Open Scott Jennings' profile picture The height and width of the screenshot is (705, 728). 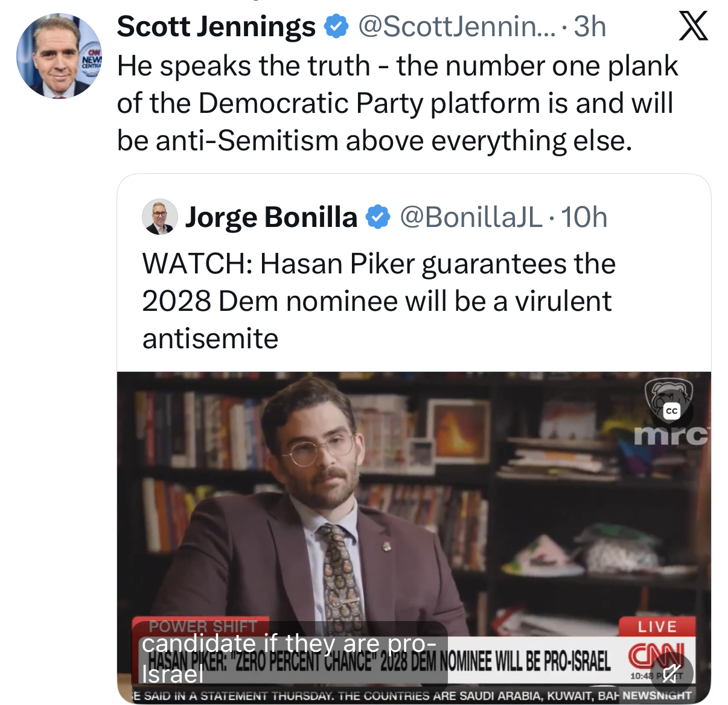59,56
